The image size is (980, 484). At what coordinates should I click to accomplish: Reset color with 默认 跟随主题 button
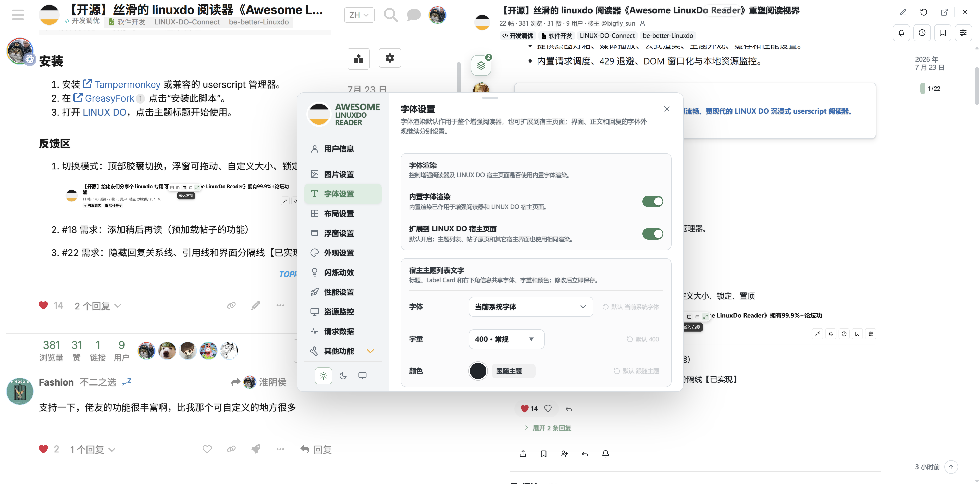tap(637, 371)
